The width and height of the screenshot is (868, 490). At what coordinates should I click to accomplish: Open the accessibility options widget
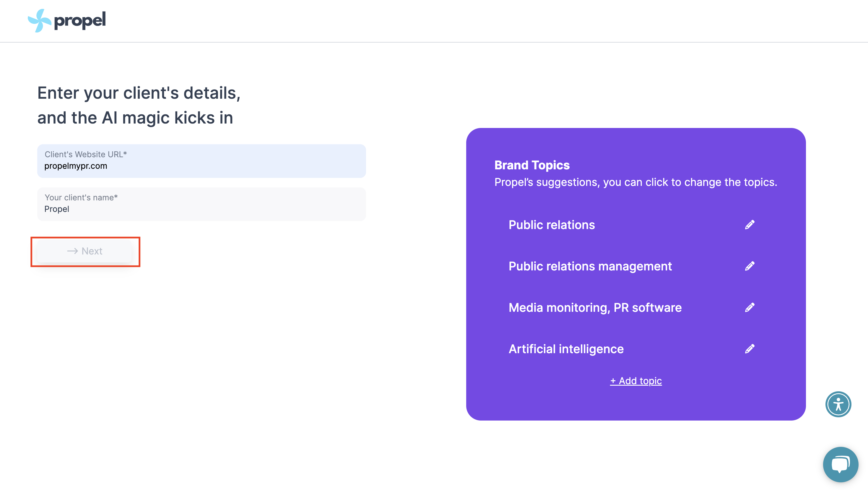(x=838, y=404)
